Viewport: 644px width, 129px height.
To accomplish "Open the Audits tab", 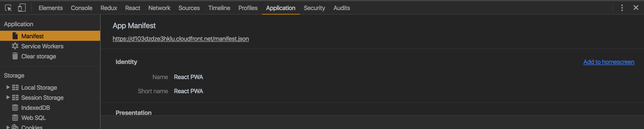I will click(x=342, y=8).
